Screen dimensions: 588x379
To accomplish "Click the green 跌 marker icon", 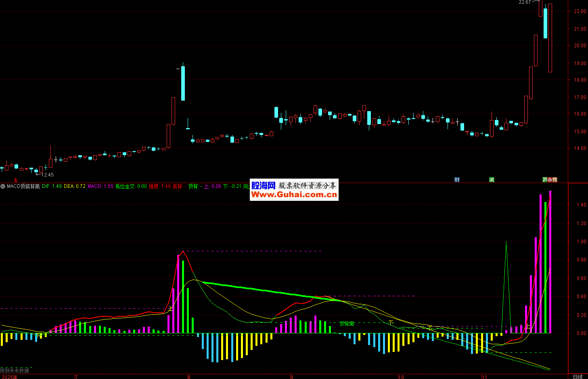I will tap(545, 180).
